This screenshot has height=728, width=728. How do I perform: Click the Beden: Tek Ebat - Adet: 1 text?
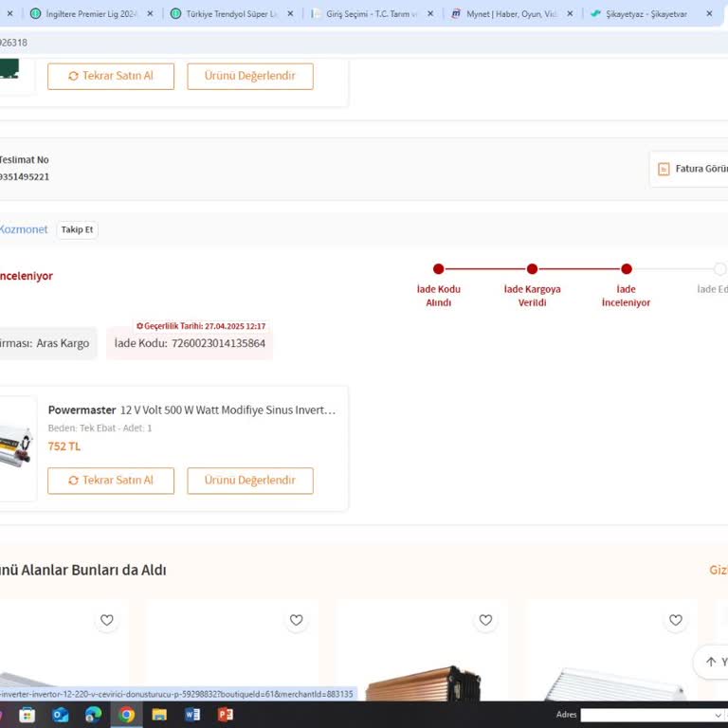[100, 428]
